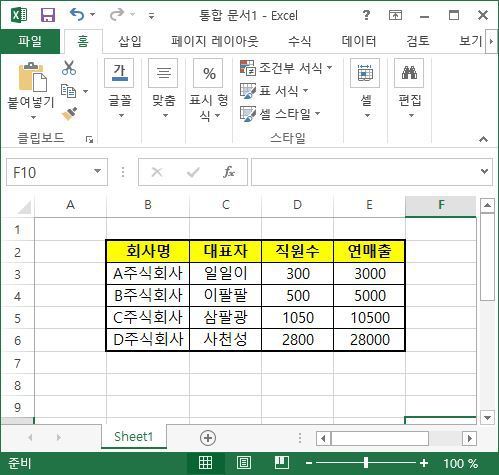Switch to the 수식 Formulas tab
The height and width of the screenshot is (475, 499).
(299, 41)
